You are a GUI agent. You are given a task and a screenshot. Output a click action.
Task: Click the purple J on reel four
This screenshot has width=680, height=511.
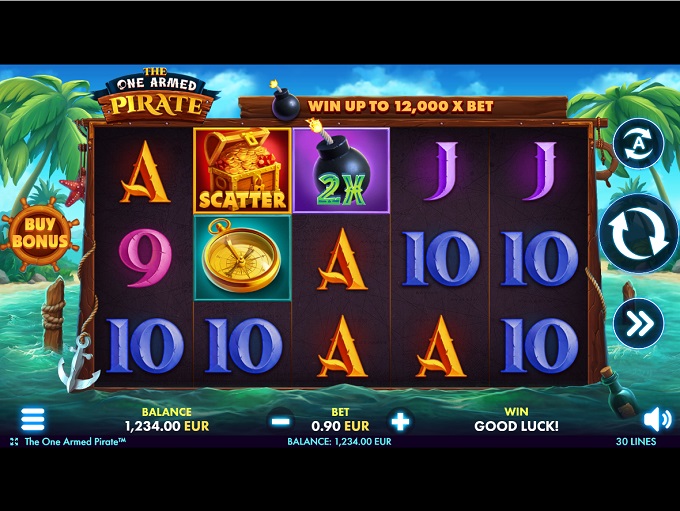coord(441,172)
